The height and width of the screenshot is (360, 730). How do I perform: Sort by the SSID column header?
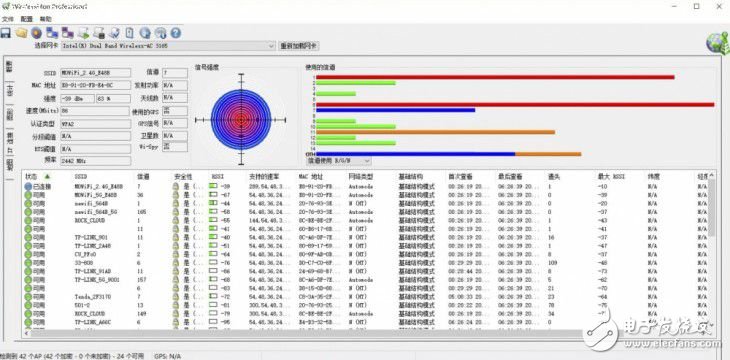[x=80, y=177]
